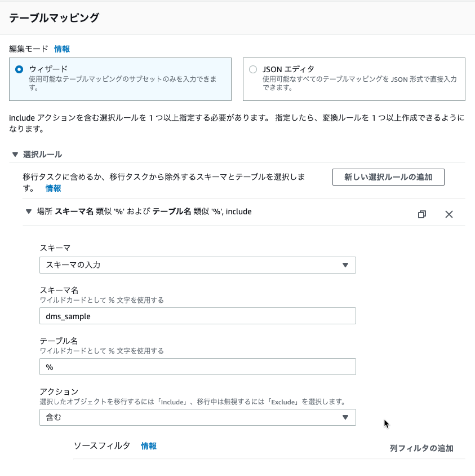Click the ウィザード option card description
The height and width of the screenshot is (476, 475).
(122, 83)
